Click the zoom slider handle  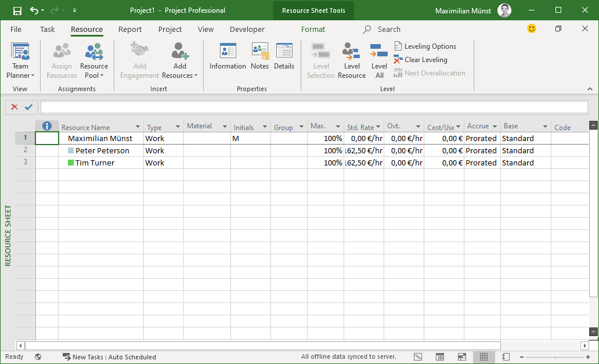pos(555,356)
